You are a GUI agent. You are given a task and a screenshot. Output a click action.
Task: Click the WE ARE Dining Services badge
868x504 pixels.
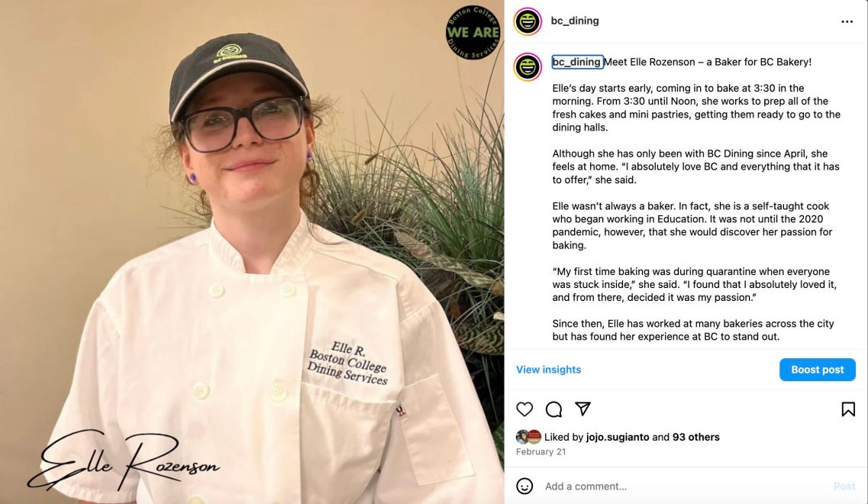(473, 33)
